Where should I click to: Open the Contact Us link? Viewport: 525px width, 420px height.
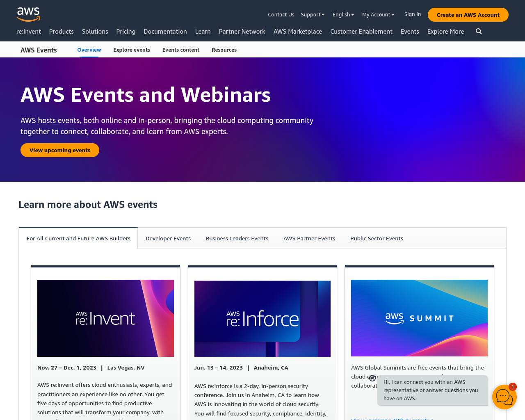(x=281, y=14)
